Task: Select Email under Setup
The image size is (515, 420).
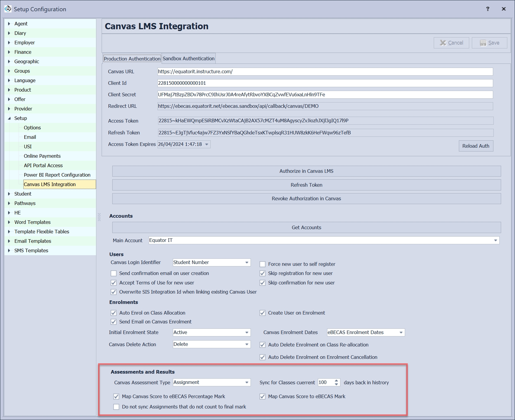Action: [x=30, y=137]
